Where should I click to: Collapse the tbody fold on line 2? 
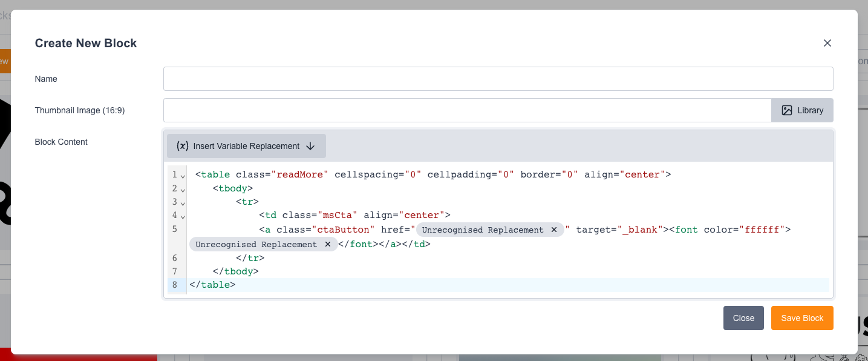coord(183,190)
